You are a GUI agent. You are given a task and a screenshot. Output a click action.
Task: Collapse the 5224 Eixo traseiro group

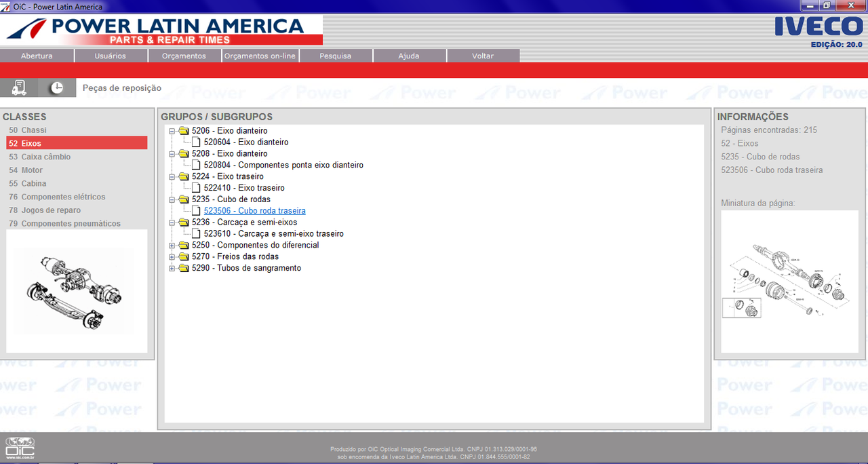point(172,177)
